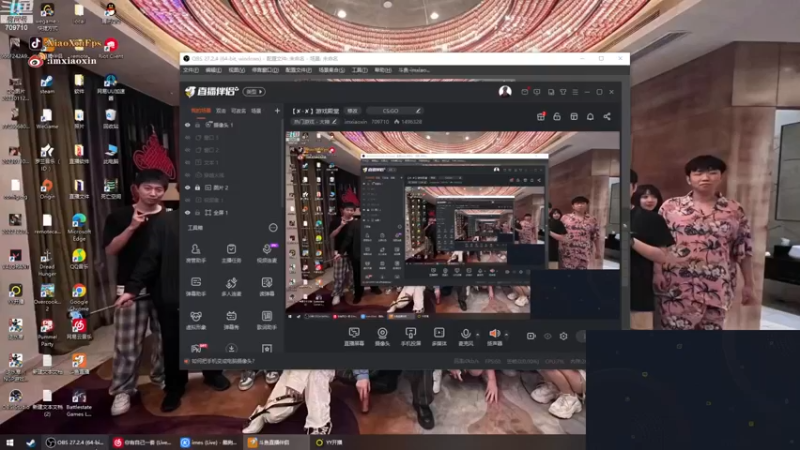Screen dimensions: 800x450
Task: Open the YY开播 taskbar item
Action: click(330, 442)
